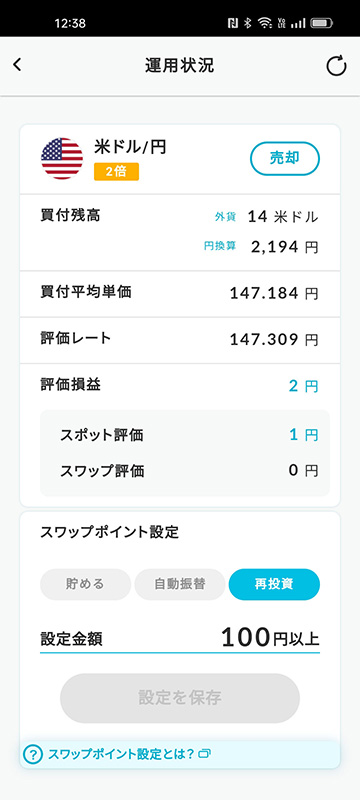Tap the 2倍 leverage badge
The image size is (360, 800).
click(x=116, y=172)
